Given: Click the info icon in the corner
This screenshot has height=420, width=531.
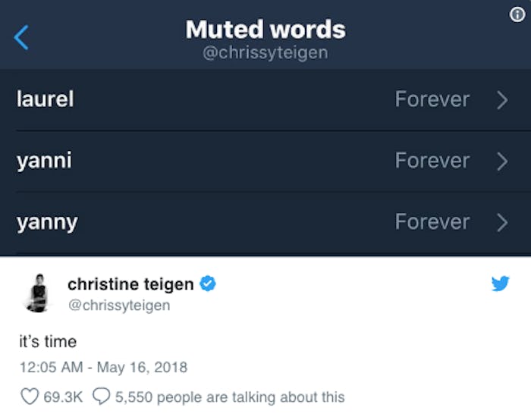Looking at the screenshot, I should tap(517, 15).
